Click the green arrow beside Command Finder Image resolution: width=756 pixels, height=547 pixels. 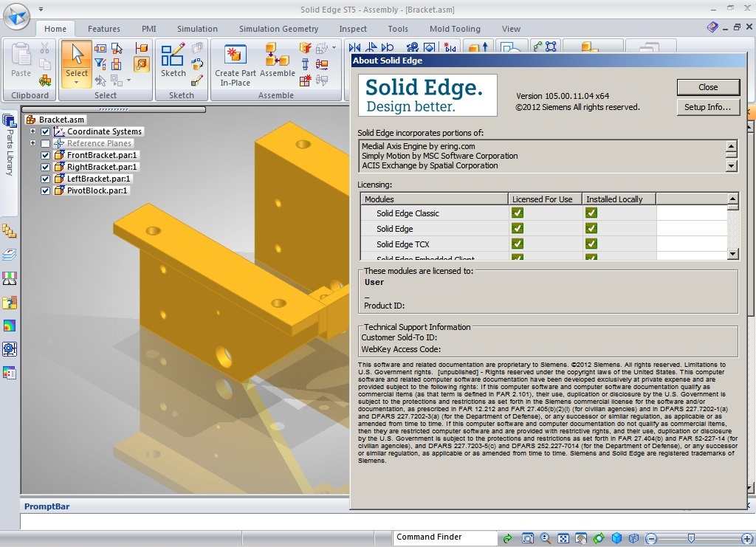click(x=507, y=538)
